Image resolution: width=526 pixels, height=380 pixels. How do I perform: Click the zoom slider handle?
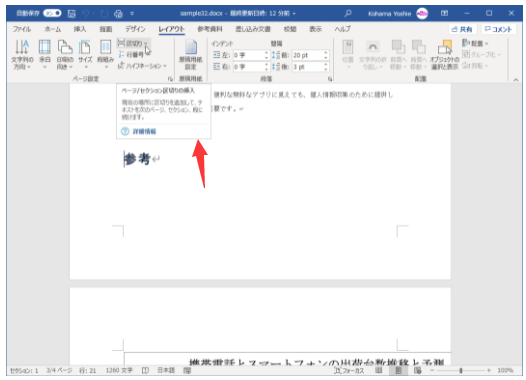click(461, 370)
